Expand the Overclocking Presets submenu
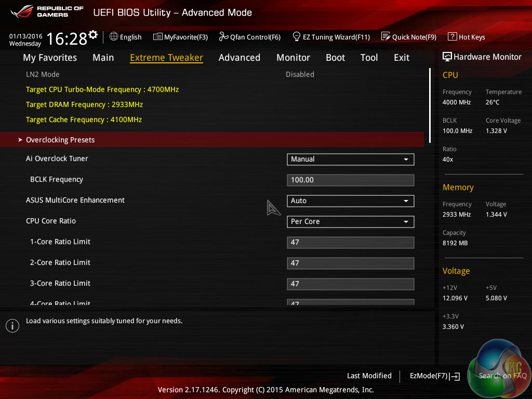The image size is (532, 399). click(x=212, y=140)
